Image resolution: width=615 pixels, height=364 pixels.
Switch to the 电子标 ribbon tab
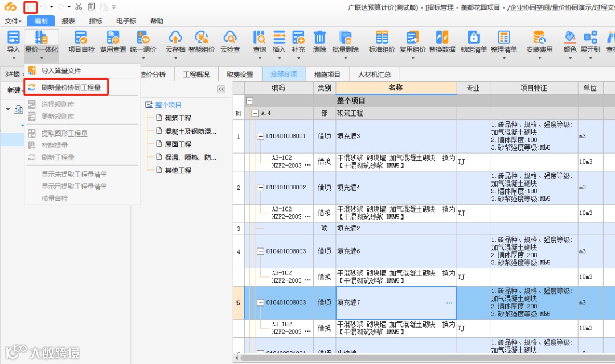pos(126,21)
